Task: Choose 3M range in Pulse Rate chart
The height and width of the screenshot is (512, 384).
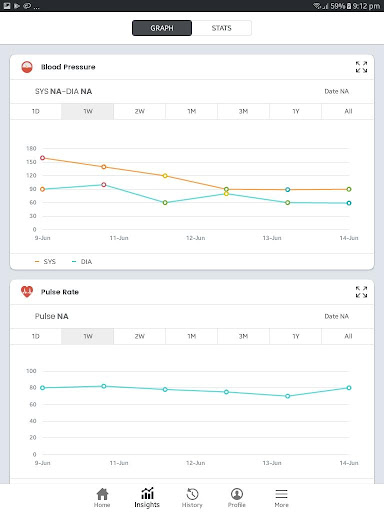Action: tap(243, 336)
